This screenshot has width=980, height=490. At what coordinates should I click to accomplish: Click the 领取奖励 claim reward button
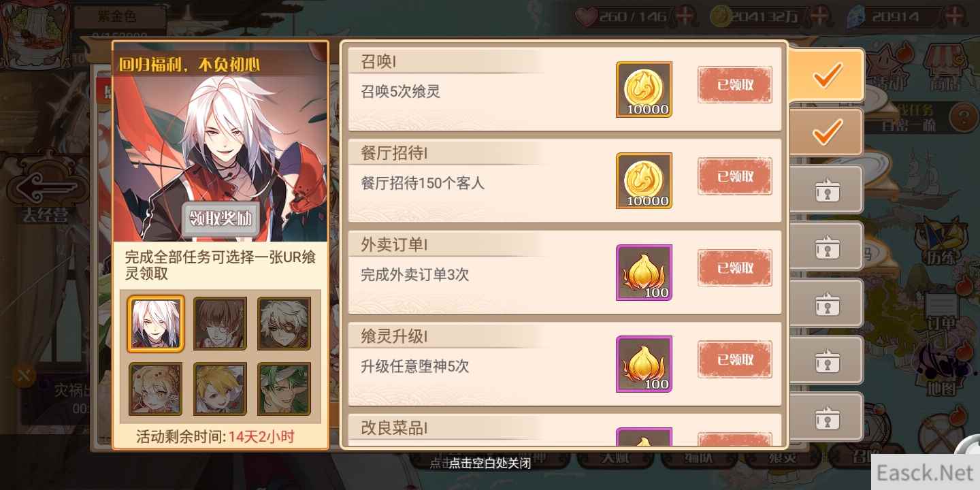(x=220, y=218)
